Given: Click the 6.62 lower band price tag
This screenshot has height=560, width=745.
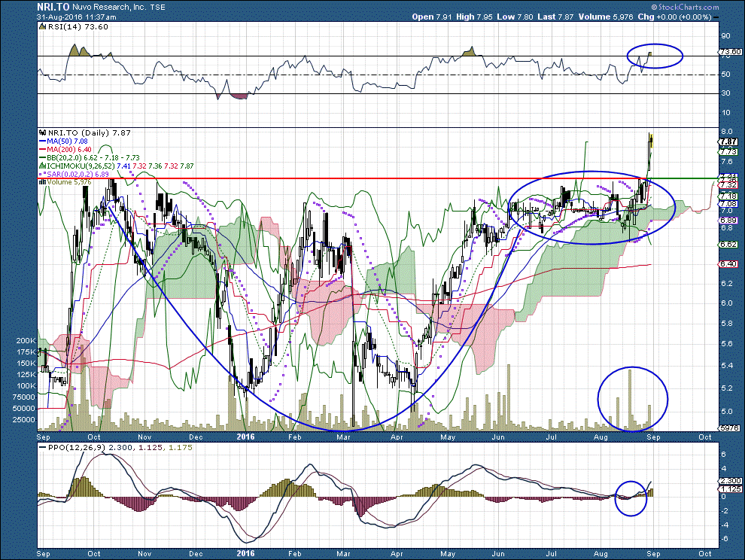Looking at the screenshot, I should coord(728,245).
